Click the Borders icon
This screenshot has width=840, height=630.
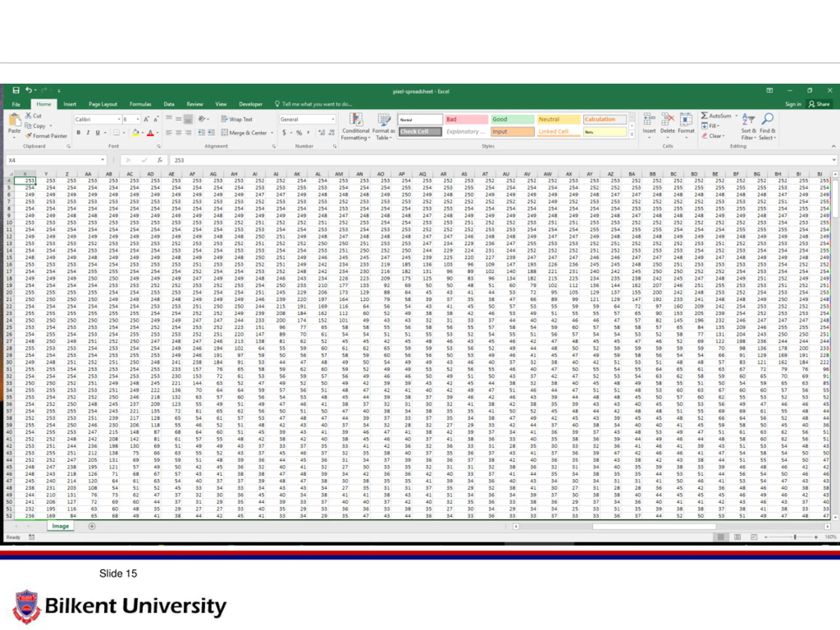click(x=116, y=133)
